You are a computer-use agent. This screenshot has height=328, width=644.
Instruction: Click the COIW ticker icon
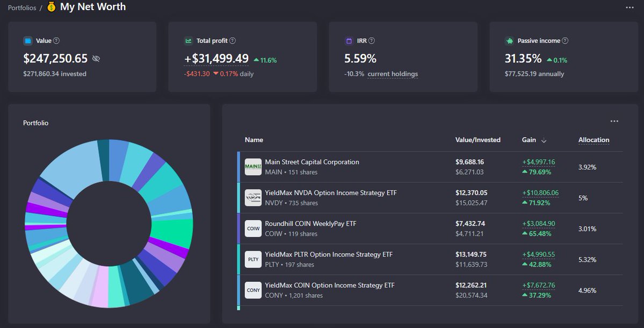point(253,229)
